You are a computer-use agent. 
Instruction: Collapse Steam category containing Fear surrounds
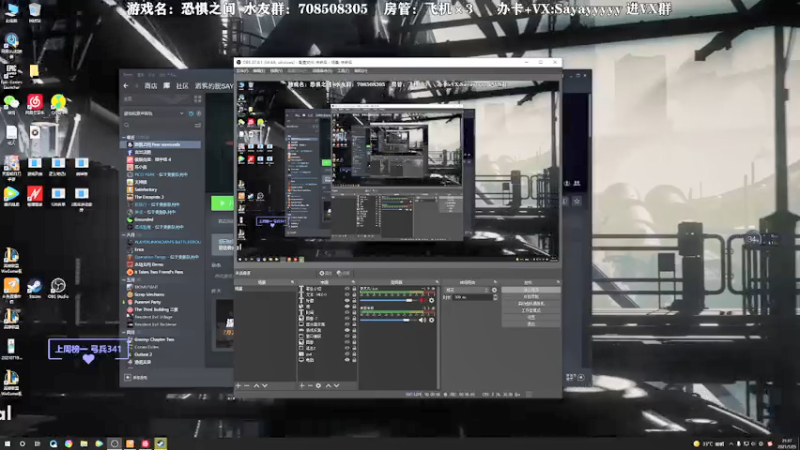click(x=124, y=138)
